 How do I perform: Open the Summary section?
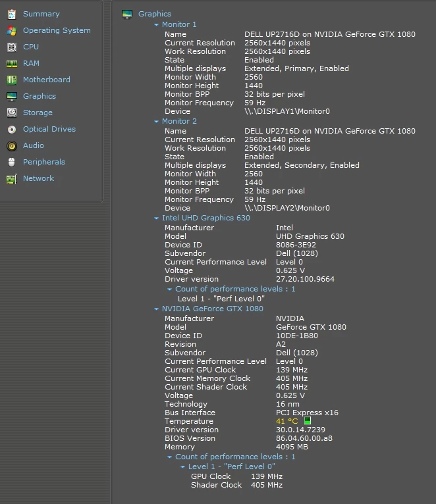(x=41, y=14)
